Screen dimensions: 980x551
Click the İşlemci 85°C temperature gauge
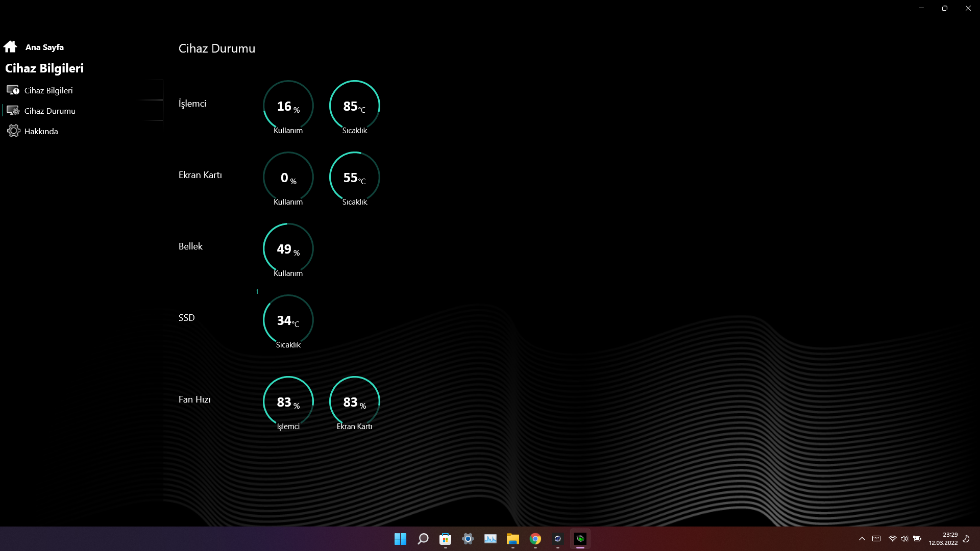click(354, 106)
